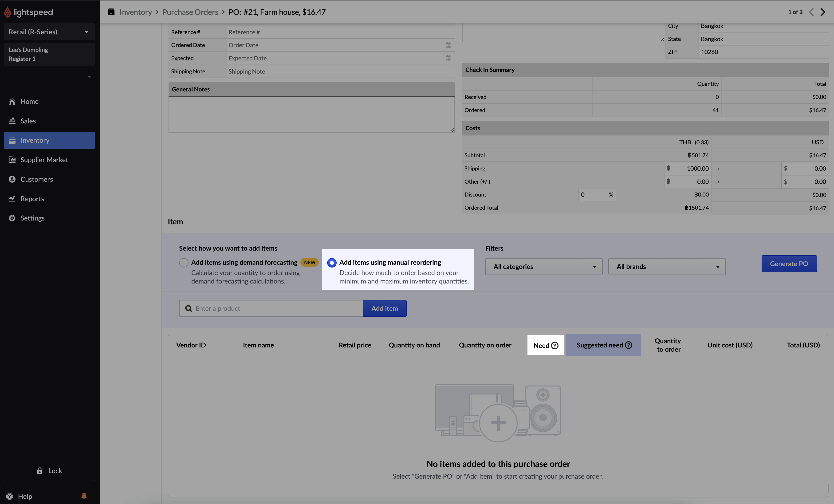Navigate to Inventory via the breadcrumb
834x504 pixels.
[135, 12]
